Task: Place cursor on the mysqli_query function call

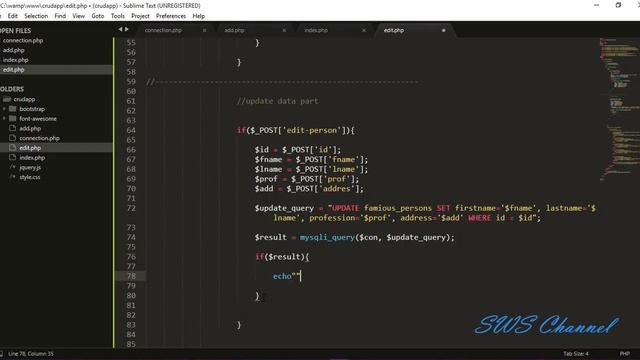Action: tap(327, 238)
